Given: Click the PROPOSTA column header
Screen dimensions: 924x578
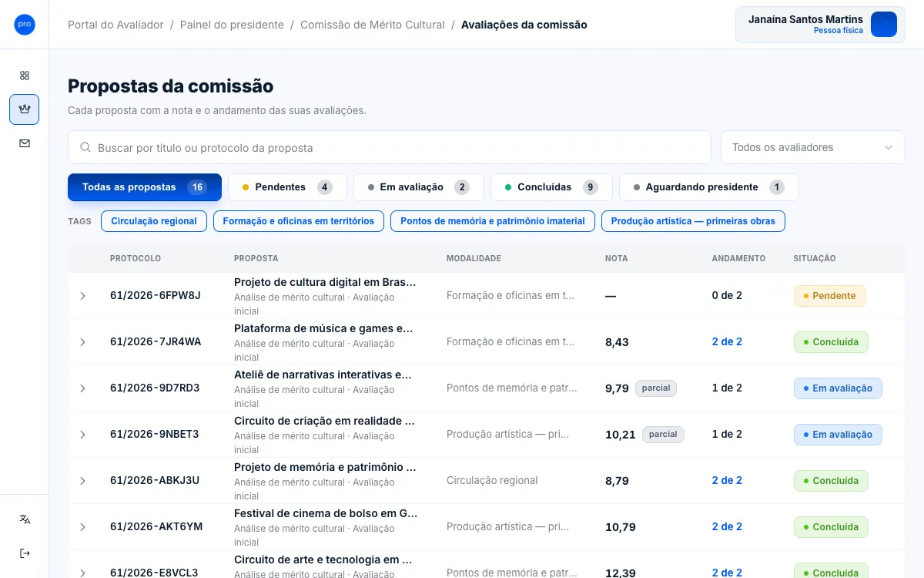Looking at the screenshot, I should pos(256,258).
